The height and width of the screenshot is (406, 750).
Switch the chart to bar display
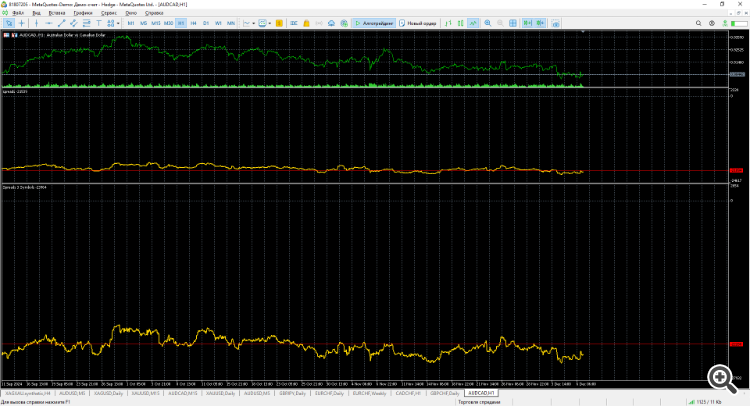point(448,23)
